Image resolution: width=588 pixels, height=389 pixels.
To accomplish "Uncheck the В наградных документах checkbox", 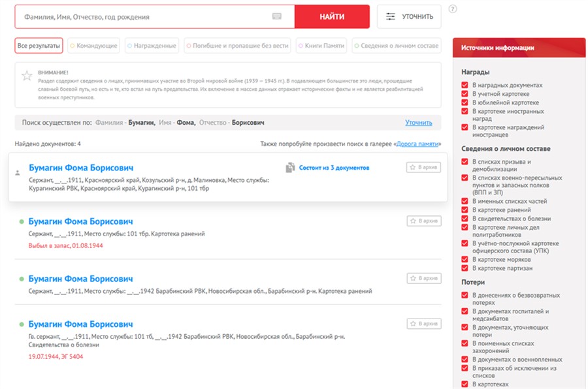I will coord(465,85).
